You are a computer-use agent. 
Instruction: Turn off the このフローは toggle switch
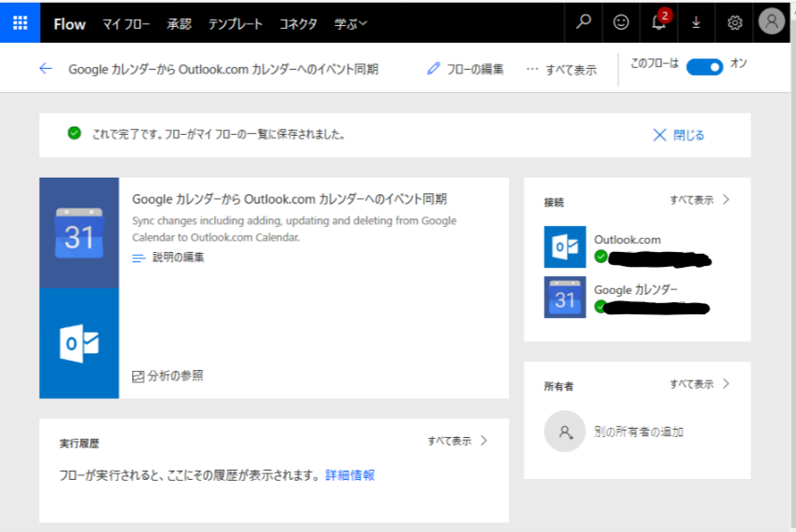[x=705, y=67]
